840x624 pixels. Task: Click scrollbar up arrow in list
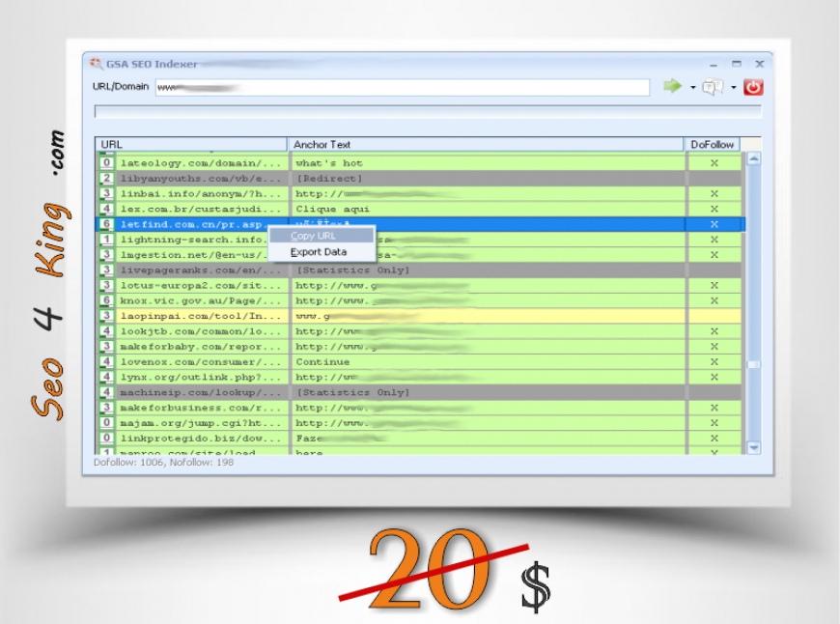[x=754, y=158]
